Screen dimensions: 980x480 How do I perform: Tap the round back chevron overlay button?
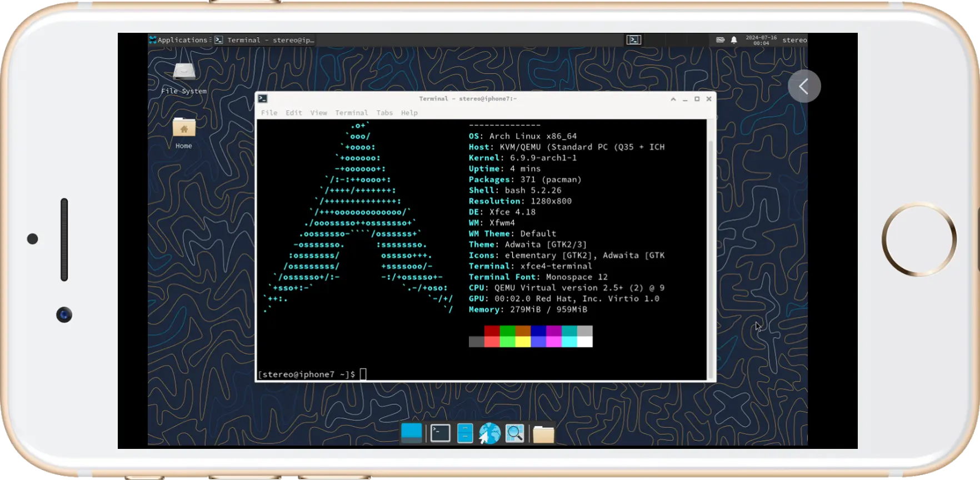coord(804,86)
